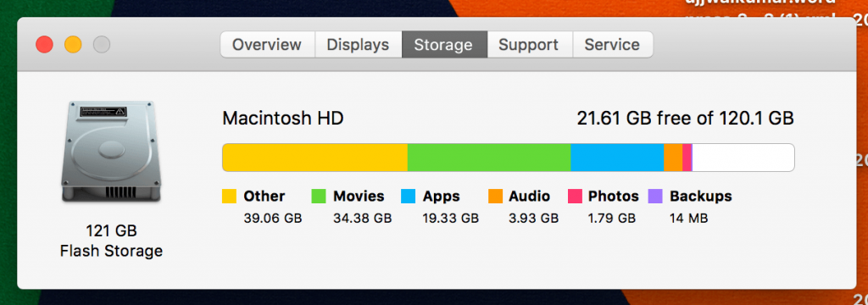Minimize the window with yellow button
This screenshot has width=868, height=305.
click(73, 44)
